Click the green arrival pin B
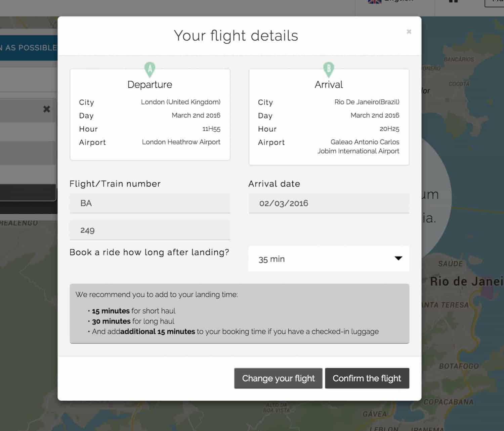504x431 pixels. pyautogui.click(x=329, y=70)
